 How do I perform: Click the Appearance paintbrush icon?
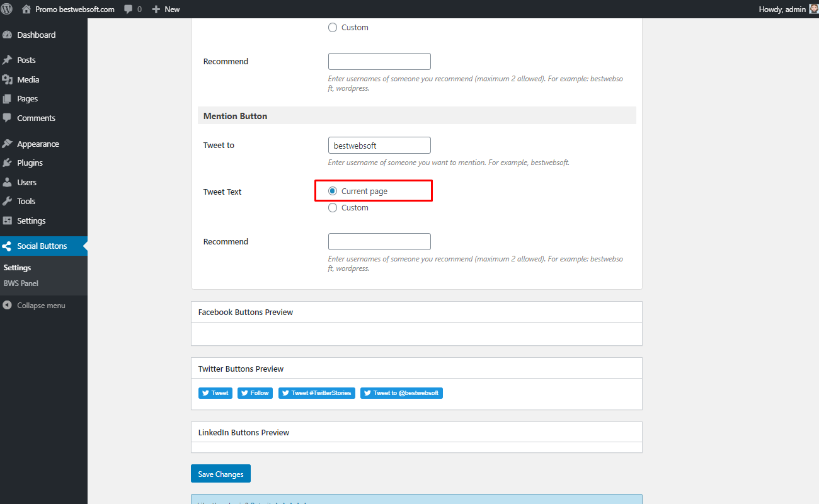(8, 144)
